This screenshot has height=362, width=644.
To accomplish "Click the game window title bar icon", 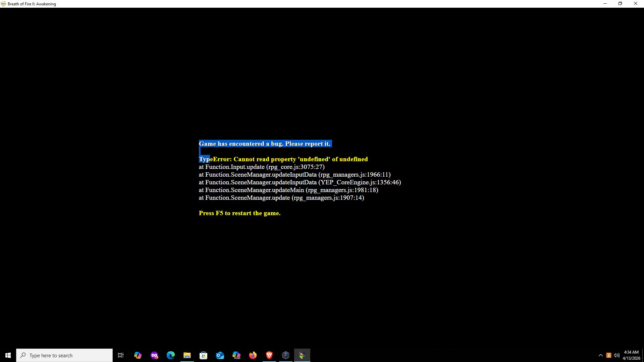I will [x=3, y=4].
